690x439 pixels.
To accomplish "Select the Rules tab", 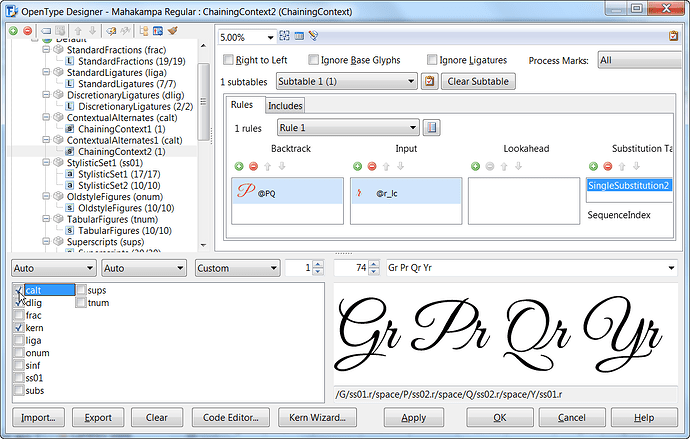I will coord(242,105).
